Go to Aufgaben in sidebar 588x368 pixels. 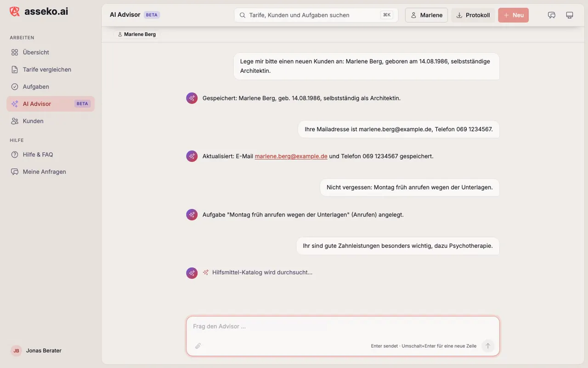click(51, 86)
